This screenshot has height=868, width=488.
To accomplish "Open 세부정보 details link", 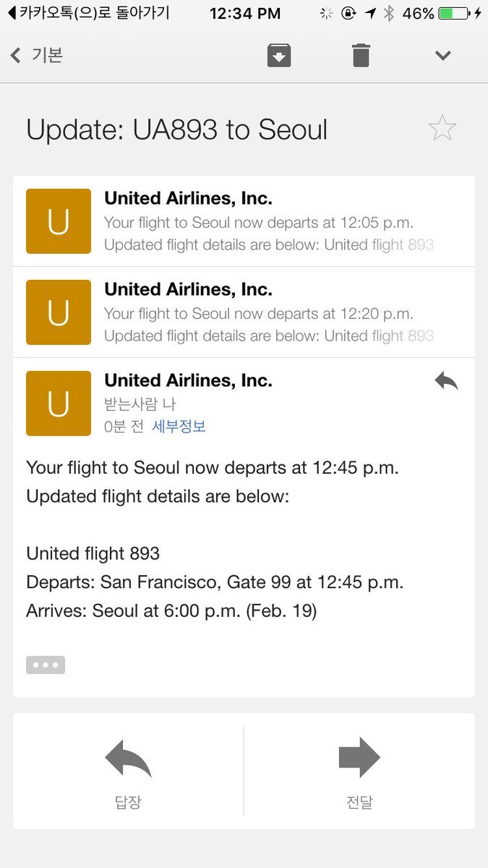I will (x=179, y=427).
